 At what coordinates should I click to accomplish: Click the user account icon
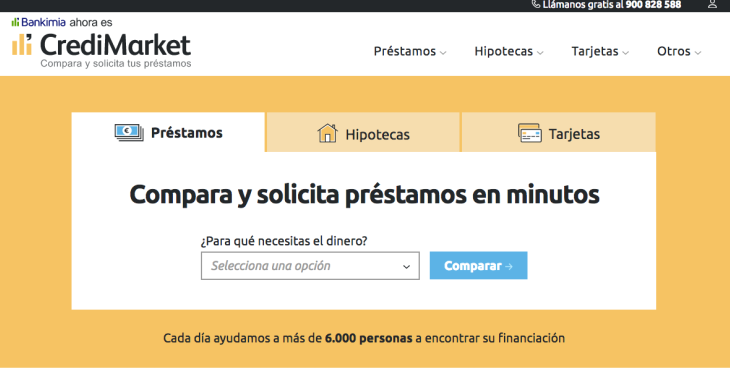(x=712, y=4)
